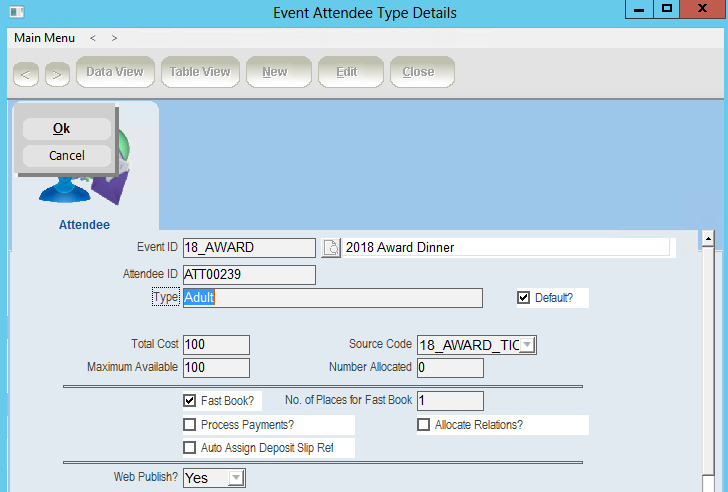Click the window icon in title bar
The height and width of the screenshot is (492, 728).
pos(15,12)
